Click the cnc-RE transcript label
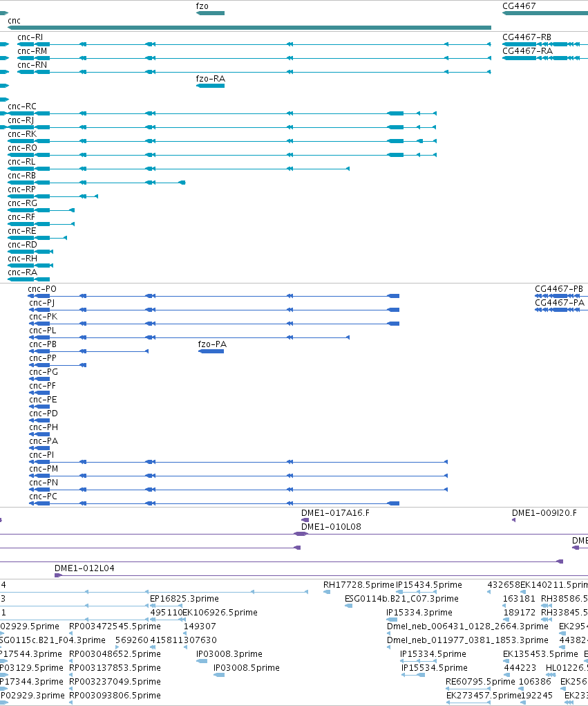Viewport: 588px width, 706px height. pos(21,231)
